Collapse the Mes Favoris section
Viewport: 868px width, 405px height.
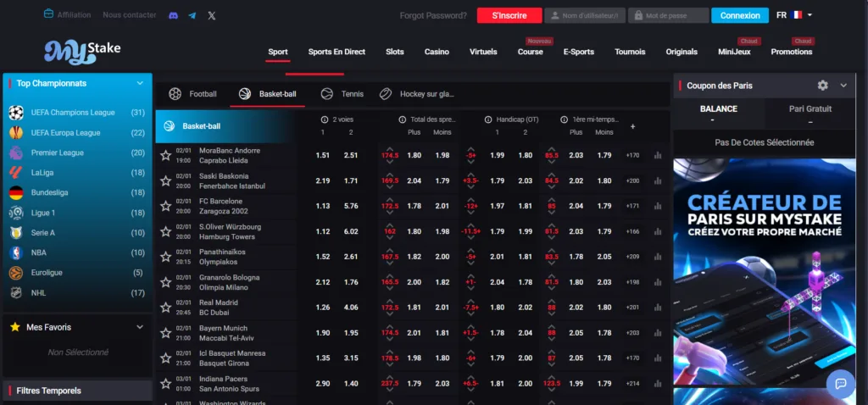tap(140, 327)
